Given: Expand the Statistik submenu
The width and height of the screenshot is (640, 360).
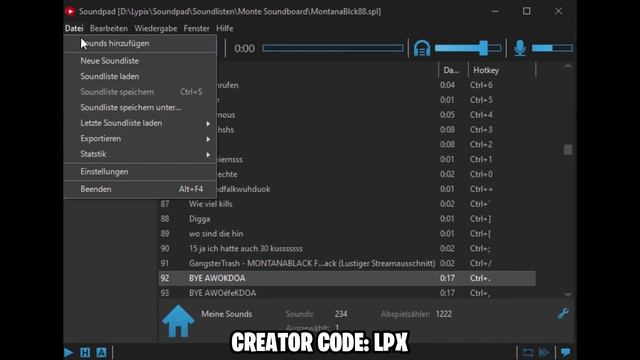Looking at the screenshot, I should [x=140, y=154].
